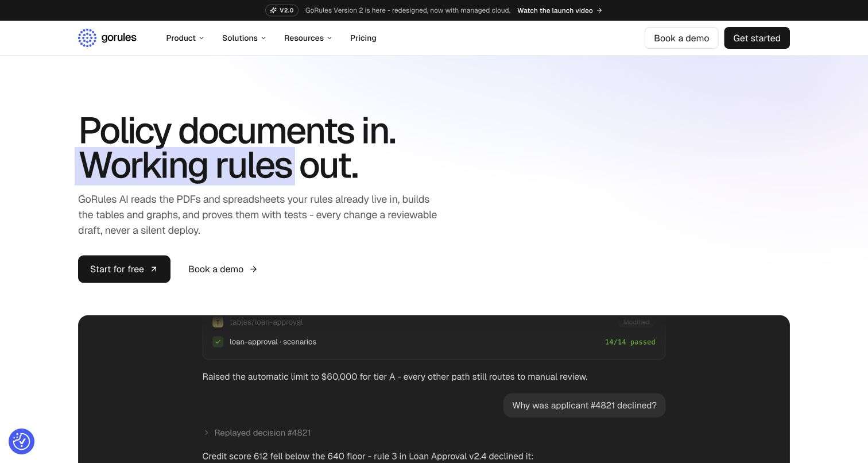The image size is (868, 463).
Task: Click the tables/loan-approval file name
Action: (266, 322)
